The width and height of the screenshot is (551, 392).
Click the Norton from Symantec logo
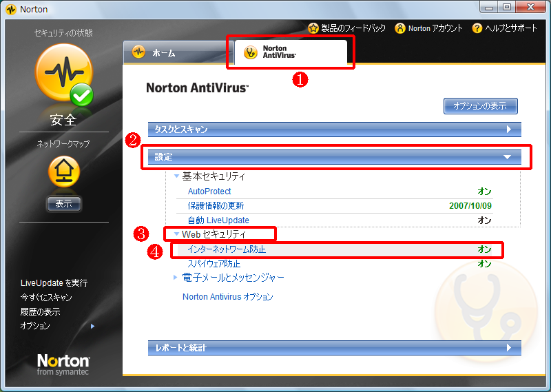(63, 364)
